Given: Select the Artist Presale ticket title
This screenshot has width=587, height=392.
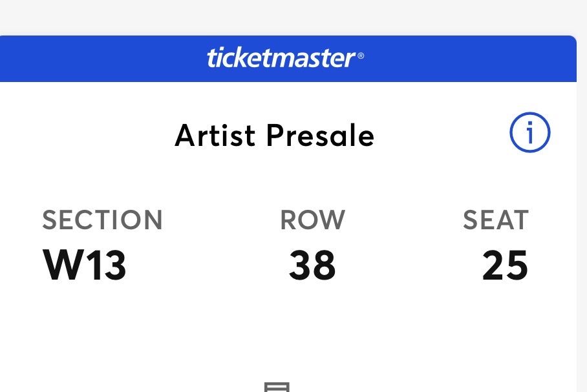Looking at the screenshot, I should click(x=275, y=136).
